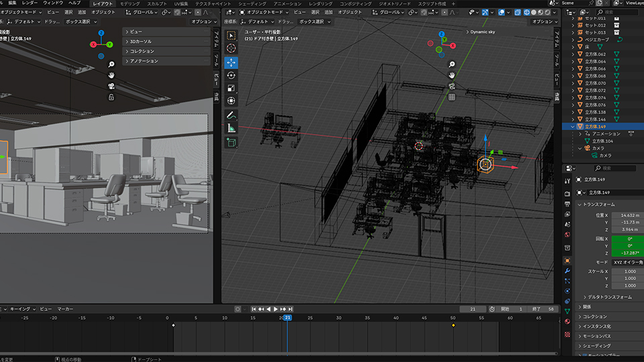Select the Measure ruler tool
The height and width of the screenshot is (362, 644).
[x=231, y=129]
